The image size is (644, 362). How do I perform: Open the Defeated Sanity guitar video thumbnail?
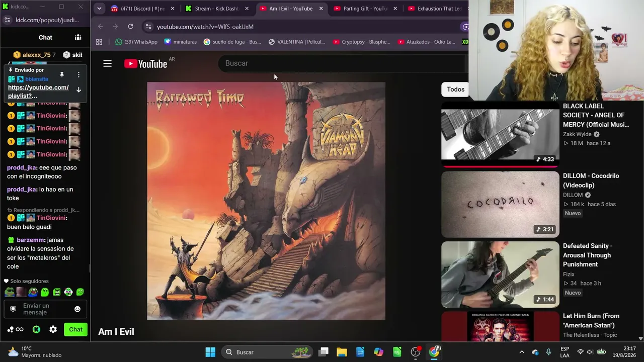coord(500,274)
